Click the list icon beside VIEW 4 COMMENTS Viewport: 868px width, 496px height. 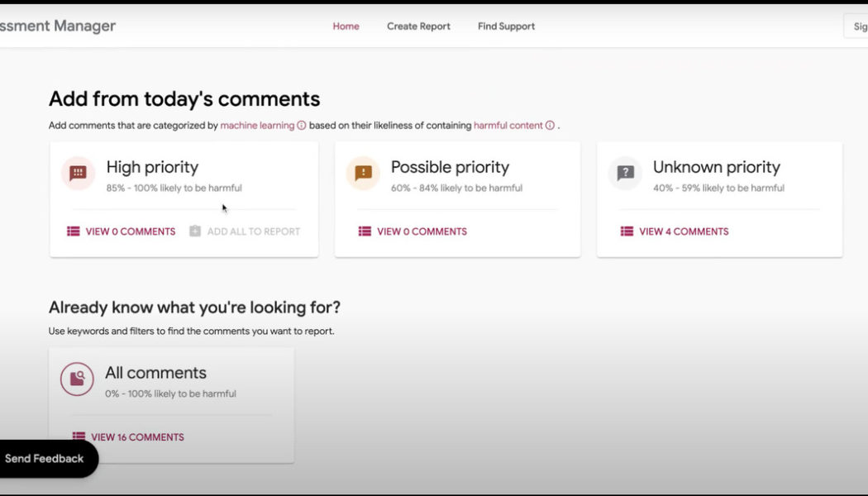click(x=629, y=231)
